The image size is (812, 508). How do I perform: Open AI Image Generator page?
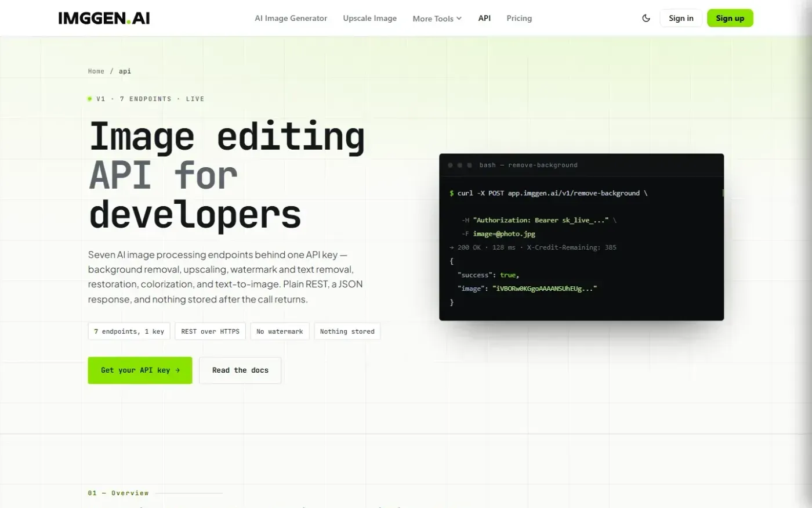pyautogui.click(x=291, y=18)
